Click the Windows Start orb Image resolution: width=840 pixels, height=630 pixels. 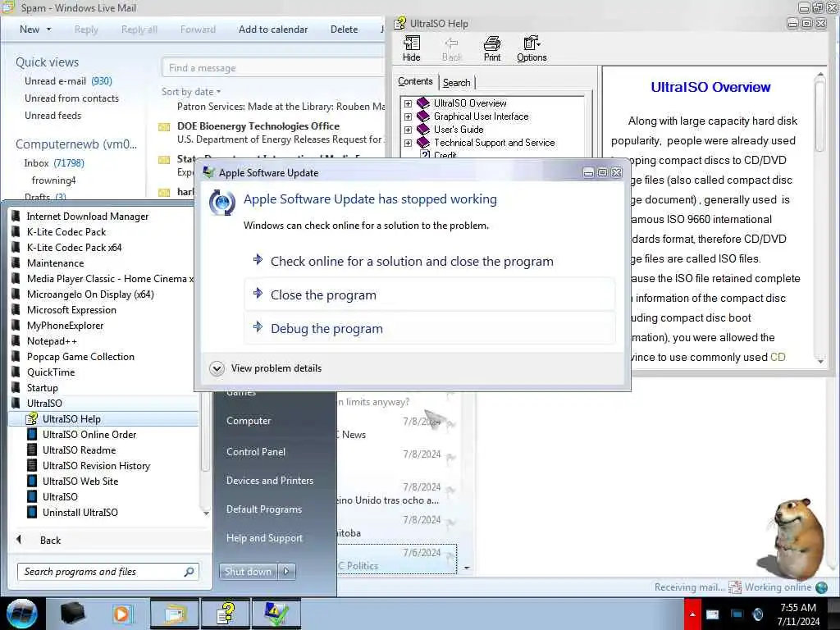21,614
